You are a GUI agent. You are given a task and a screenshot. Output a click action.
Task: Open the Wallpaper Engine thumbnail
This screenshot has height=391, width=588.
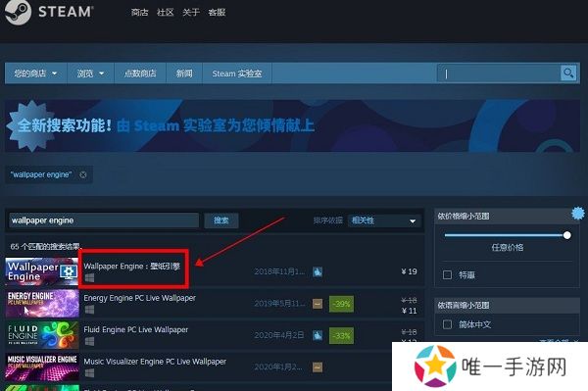tap(41, 271)
